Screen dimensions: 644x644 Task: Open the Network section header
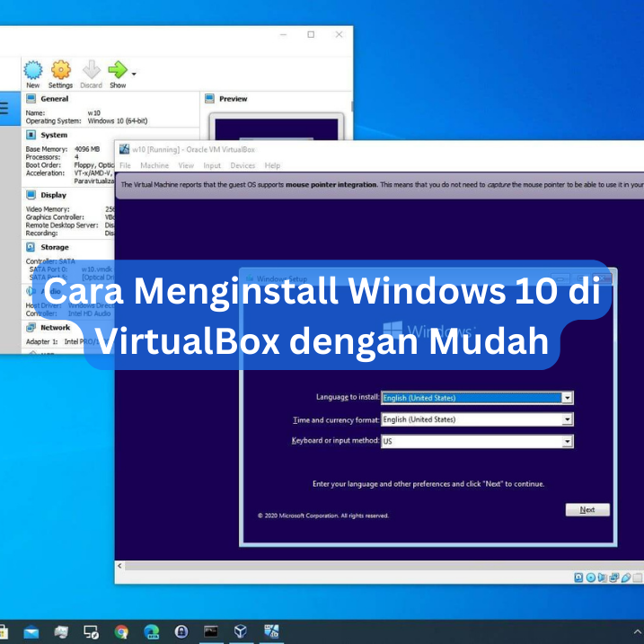(55, 327)
